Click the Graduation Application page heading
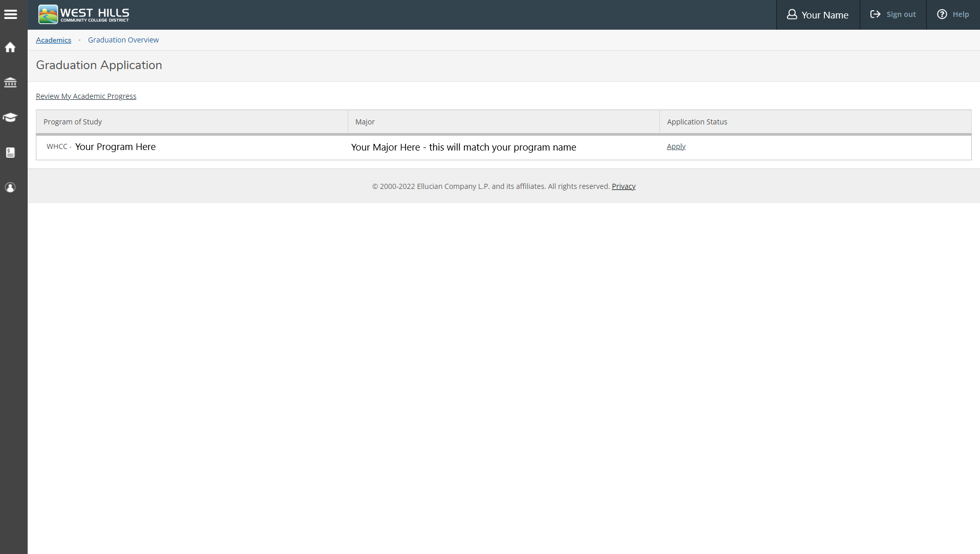 click(x=99, y=65)
